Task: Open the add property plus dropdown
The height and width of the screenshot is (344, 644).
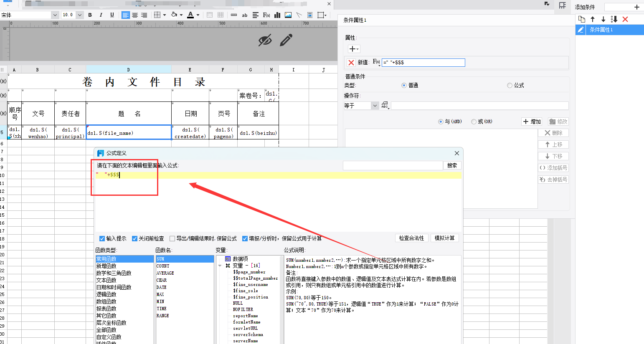Action: point(354,49)
